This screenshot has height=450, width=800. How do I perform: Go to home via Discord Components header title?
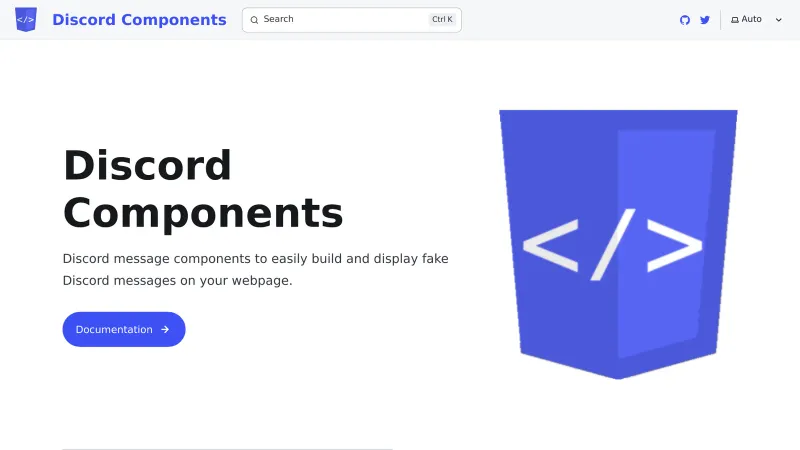(139, 20)
